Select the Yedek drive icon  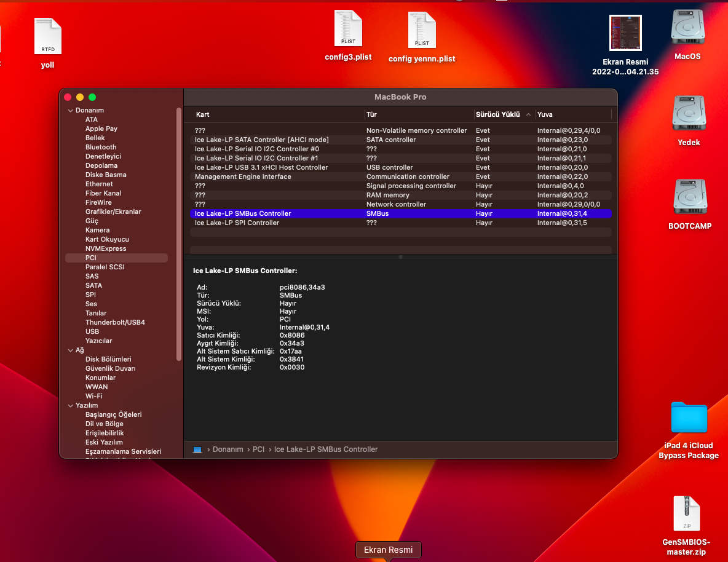(687, 114)
